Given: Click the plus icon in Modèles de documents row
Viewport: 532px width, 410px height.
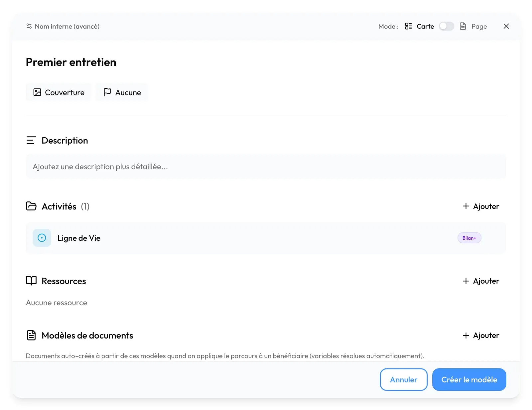Looking at the screenshot, I should (x=466, y=336).
